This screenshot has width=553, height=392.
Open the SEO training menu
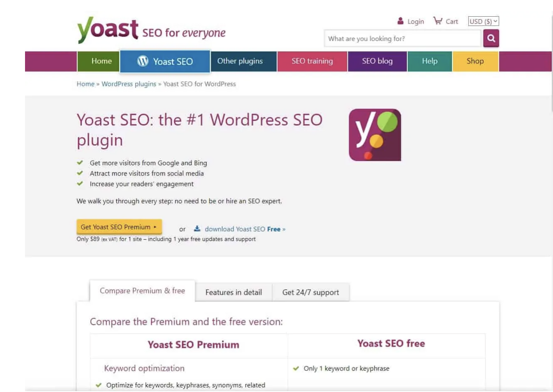312,61
